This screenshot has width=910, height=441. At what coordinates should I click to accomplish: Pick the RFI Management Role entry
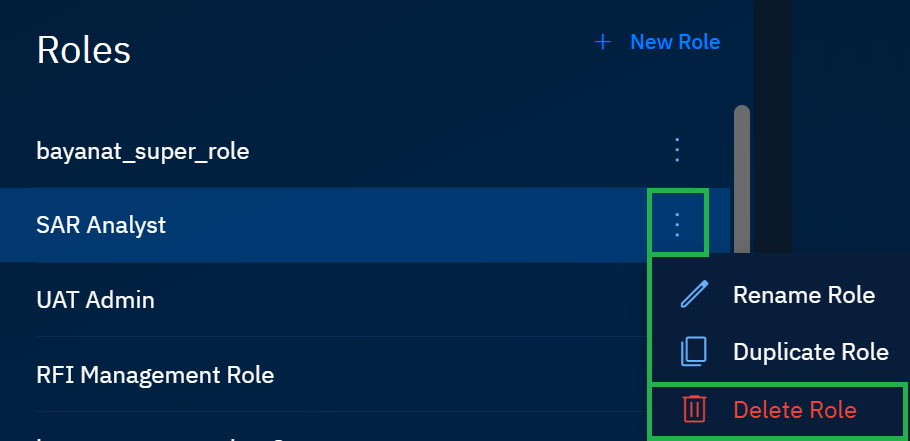click(x=155, y=376)
